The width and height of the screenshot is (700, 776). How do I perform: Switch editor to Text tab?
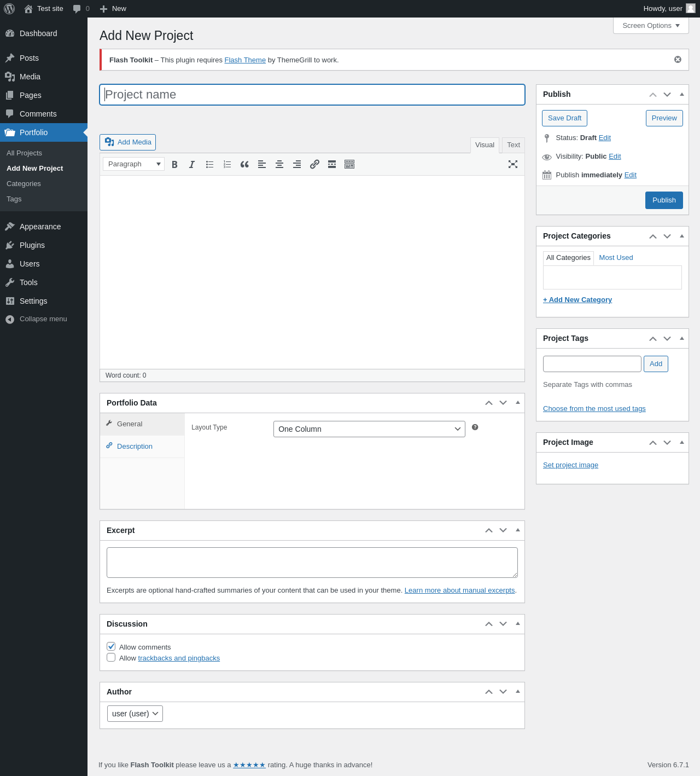click(514, 145)
